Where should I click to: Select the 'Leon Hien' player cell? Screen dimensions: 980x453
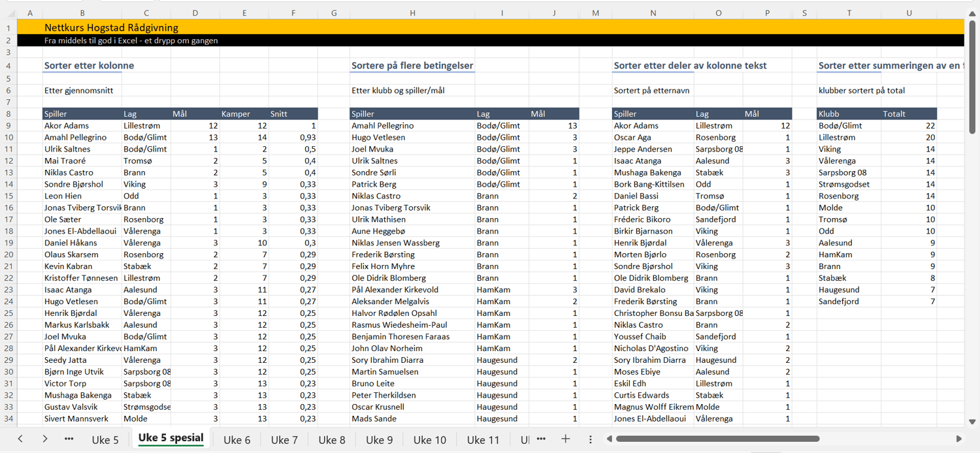[x=82, y=196]
